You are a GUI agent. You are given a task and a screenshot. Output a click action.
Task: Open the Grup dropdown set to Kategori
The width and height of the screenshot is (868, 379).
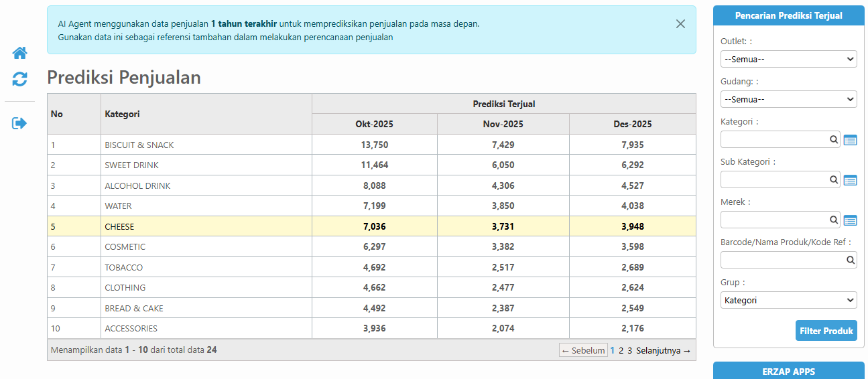pyautogui.click(x=788, y=301)
